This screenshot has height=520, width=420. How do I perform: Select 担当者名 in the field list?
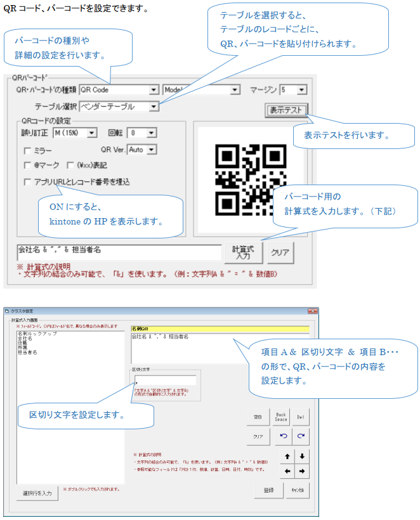tap(27, 352)
